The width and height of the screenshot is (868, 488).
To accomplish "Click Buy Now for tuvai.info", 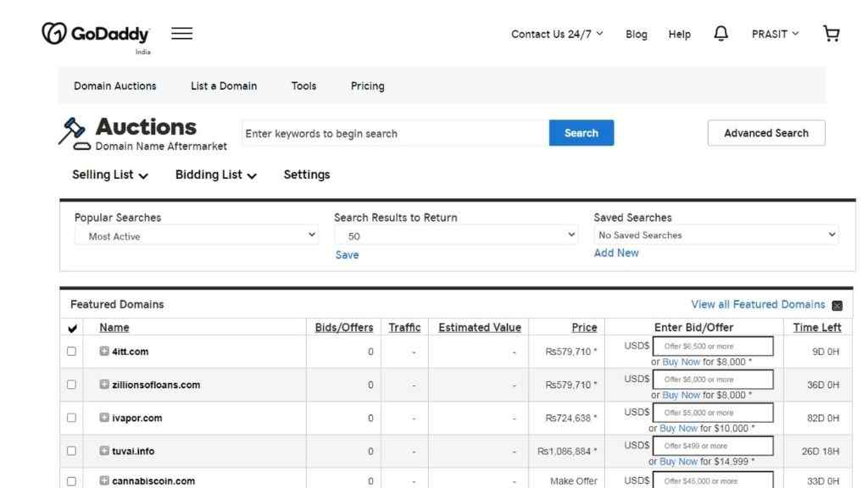I will (x=678, y=462).
